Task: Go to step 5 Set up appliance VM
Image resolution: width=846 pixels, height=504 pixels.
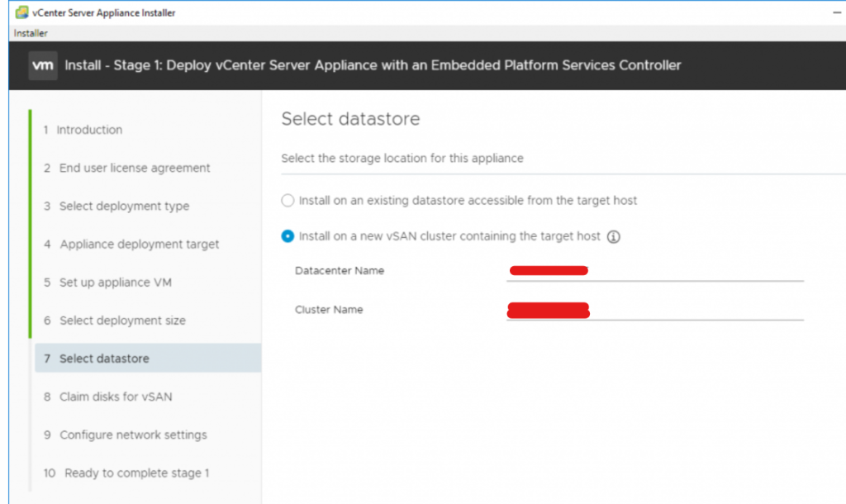Action: coord(107,283)
